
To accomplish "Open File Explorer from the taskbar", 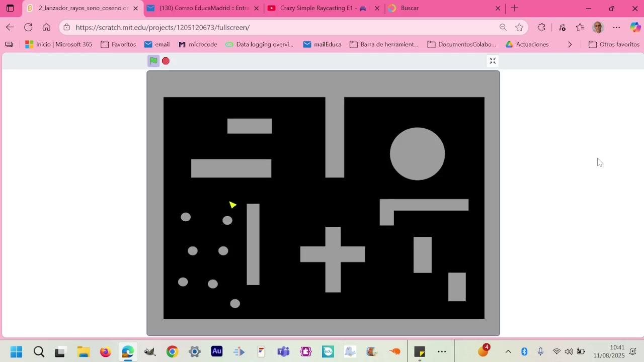I will 83,351.
